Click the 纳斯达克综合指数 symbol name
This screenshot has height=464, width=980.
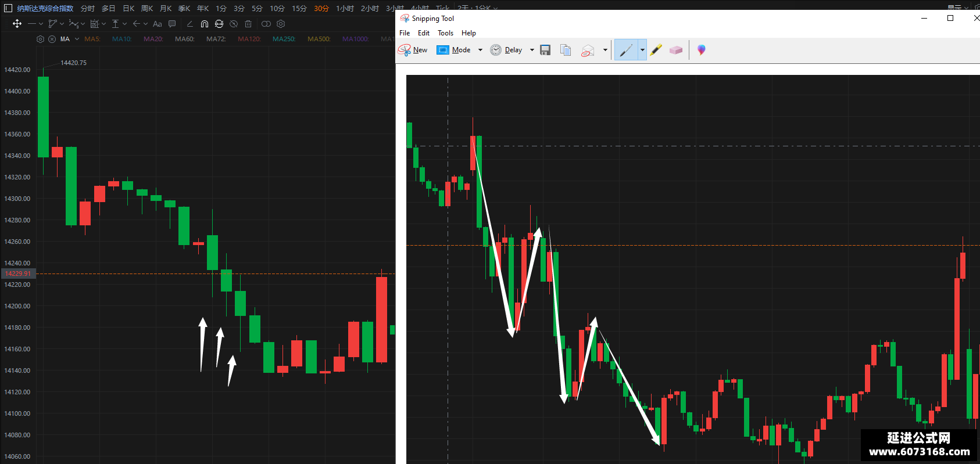tap(45, 8)
